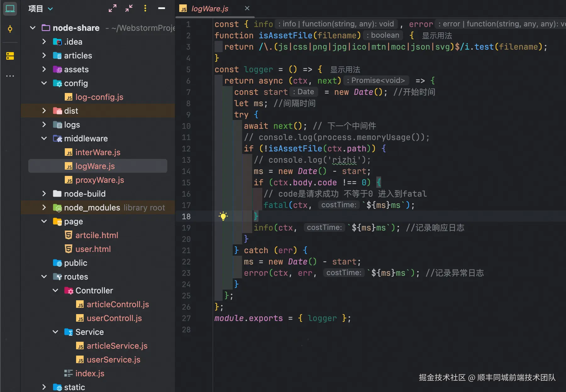The height and width of the screenshot is (392, 566).
Task: Expand the assets folder
Action: pos(44,69)
